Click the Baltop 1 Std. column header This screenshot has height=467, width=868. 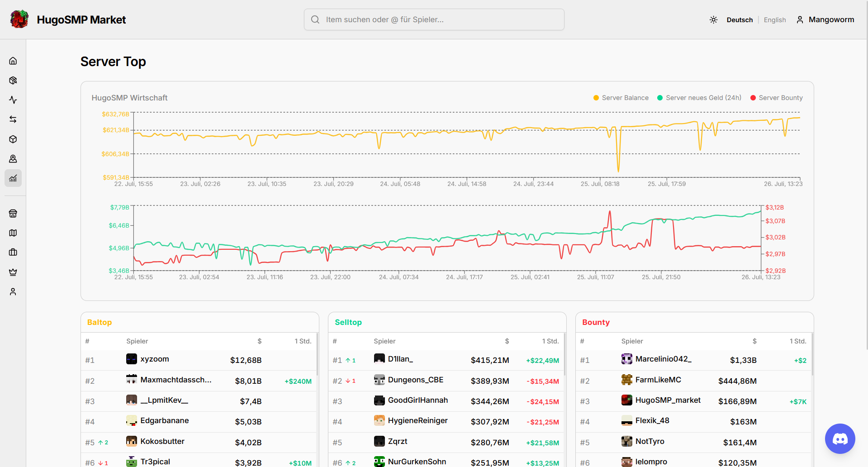pyautogui.click(x=303, y=341)
